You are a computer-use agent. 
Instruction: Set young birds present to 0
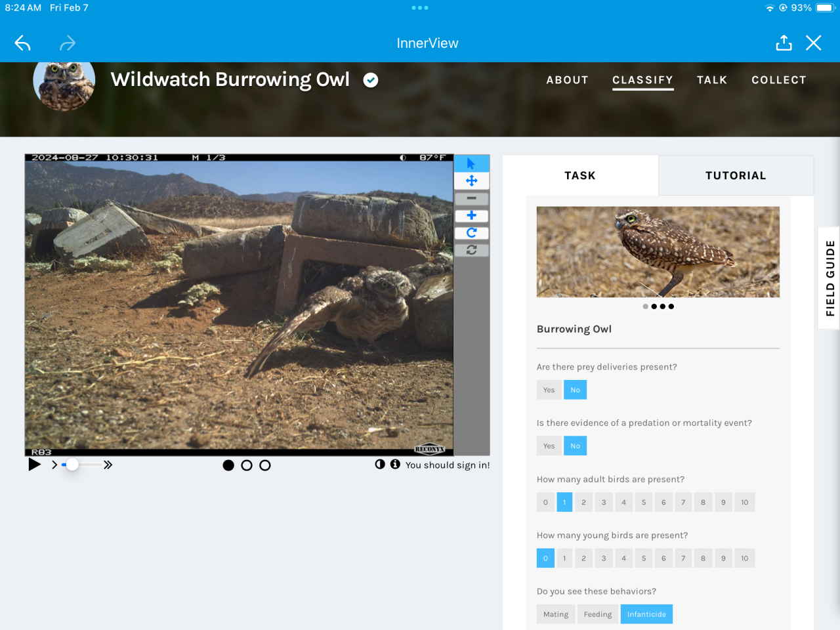(x=545, y=558)
